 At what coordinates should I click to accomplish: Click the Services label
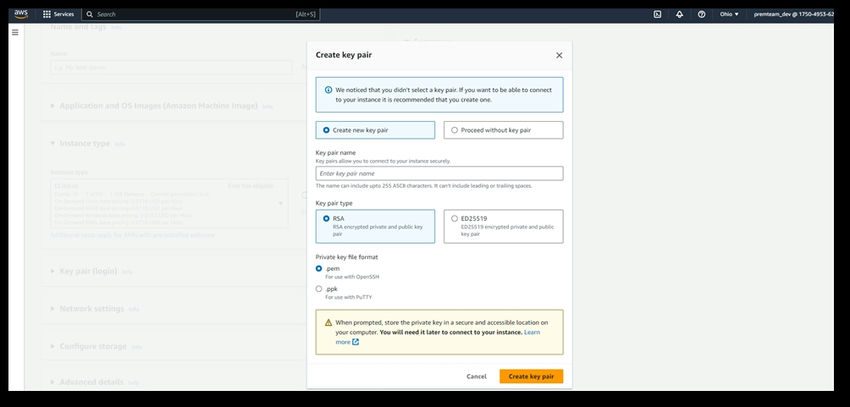[x=63, y=14]
